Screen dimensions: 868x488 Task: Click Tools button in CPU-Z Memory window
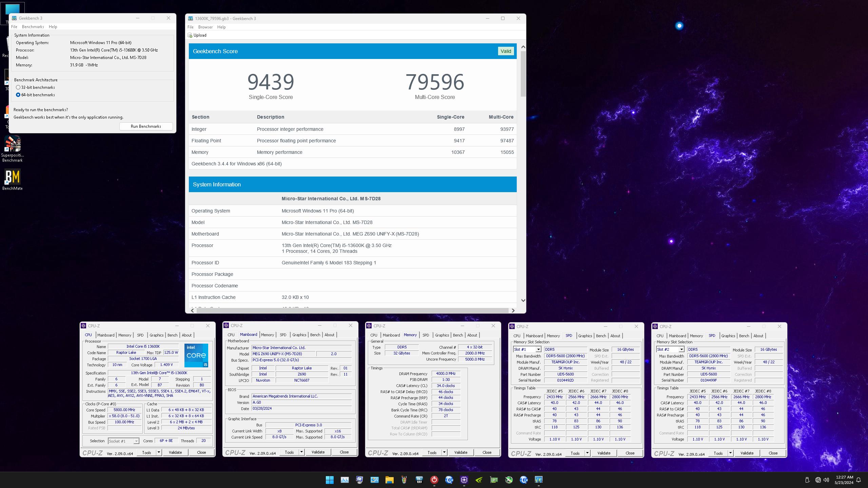(x=432, y=452)
